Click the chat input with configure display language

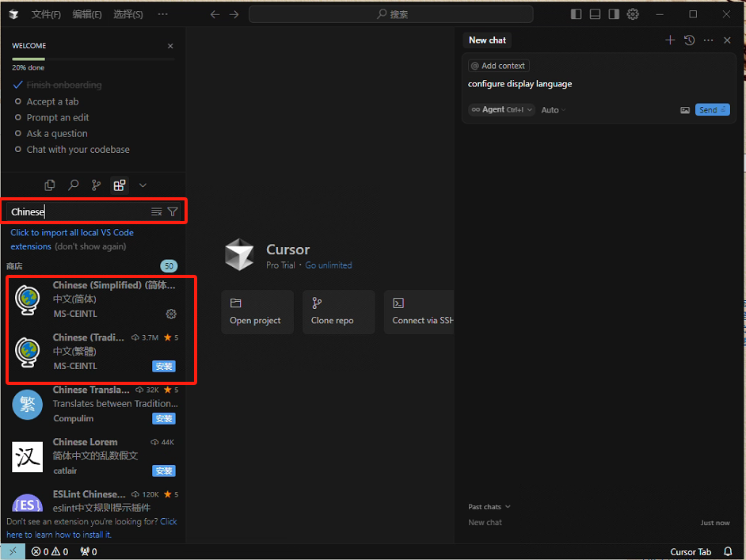pyautogui.click(x=599, y=84)
